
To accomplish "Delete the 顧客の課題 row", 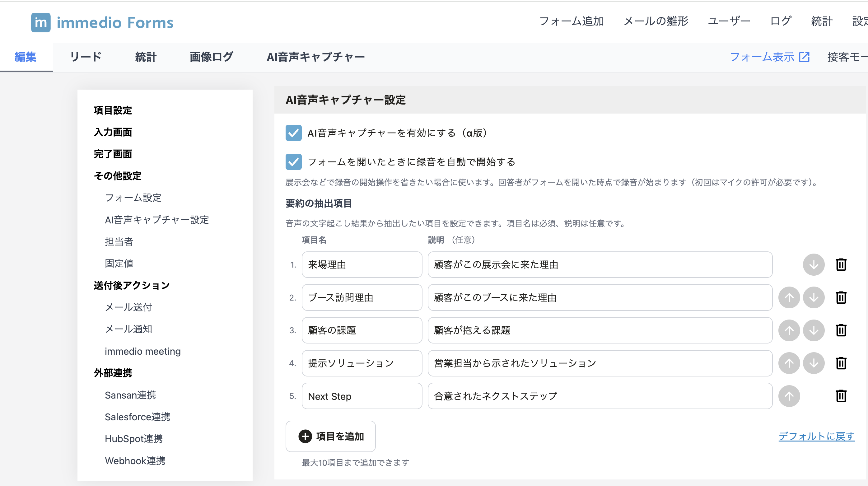I will 841,330.
